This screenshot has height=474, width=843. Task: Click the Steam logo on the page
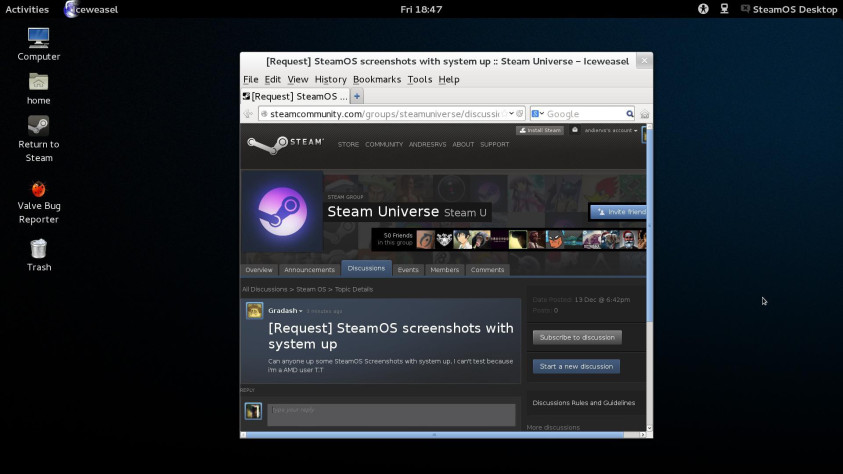(285, 144)
